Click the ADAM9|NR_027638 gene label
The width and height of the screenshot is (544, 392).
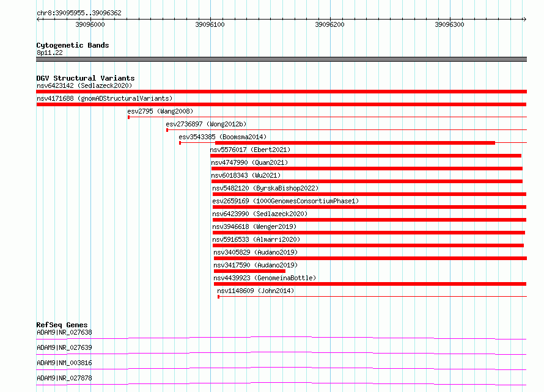pyautogui.click(x=64, y=332)
